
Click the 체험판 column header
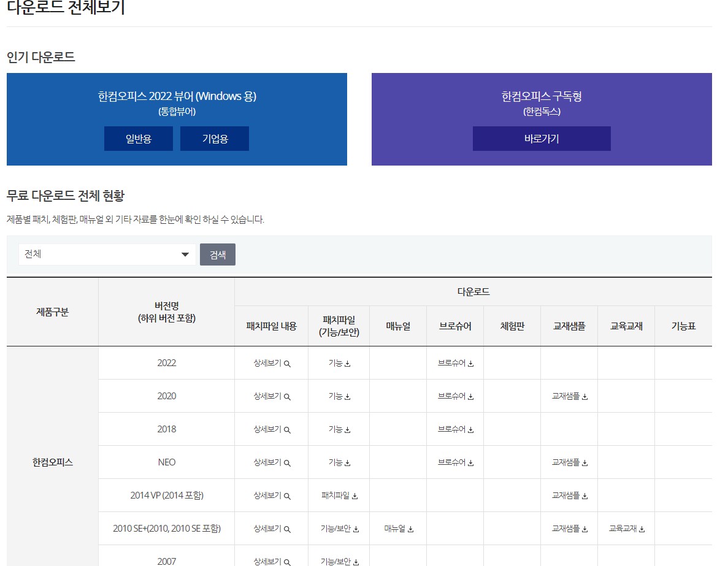[512, 326]
